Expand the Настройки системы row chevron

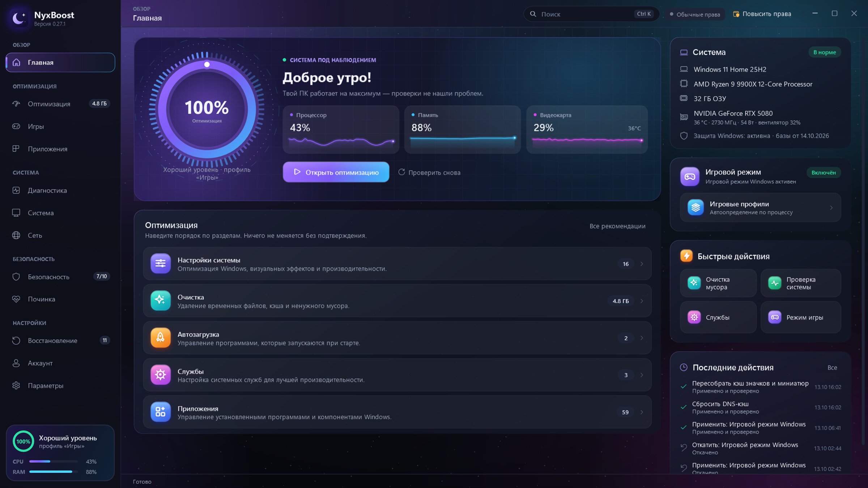coord(642,264)
